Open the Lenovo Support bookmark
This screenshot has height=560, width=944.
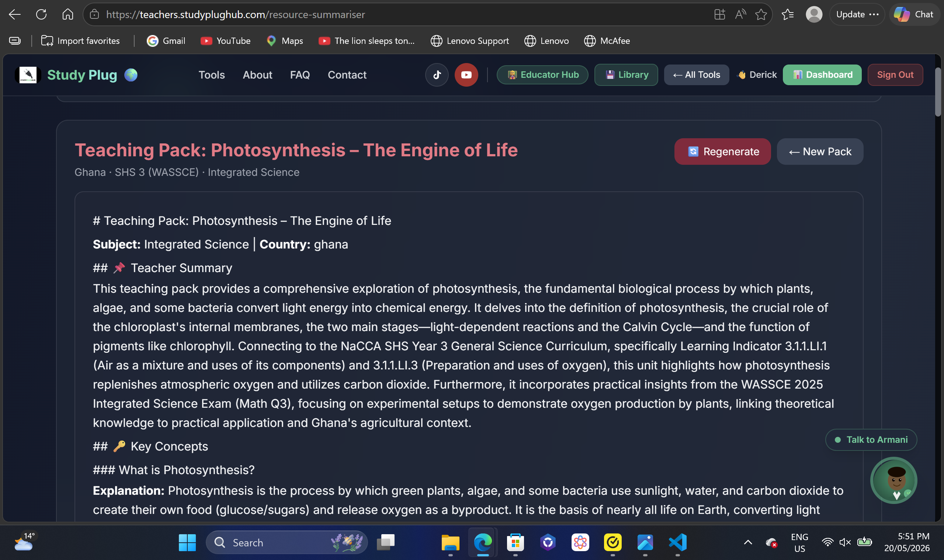[469, 41]
